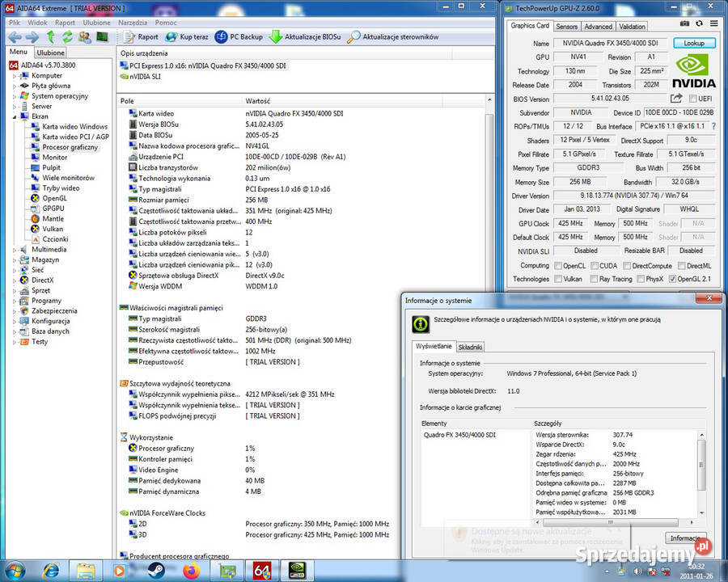
Task: Toggle the DirectCompute checkbox in GPU-Z
Action: [627, 265]
